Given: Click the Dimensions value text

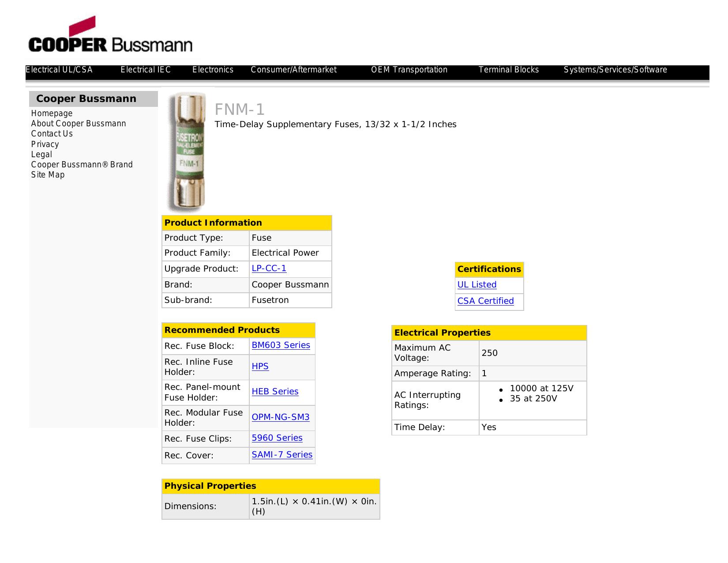Looking at the screenshot, I should (314, 506).
